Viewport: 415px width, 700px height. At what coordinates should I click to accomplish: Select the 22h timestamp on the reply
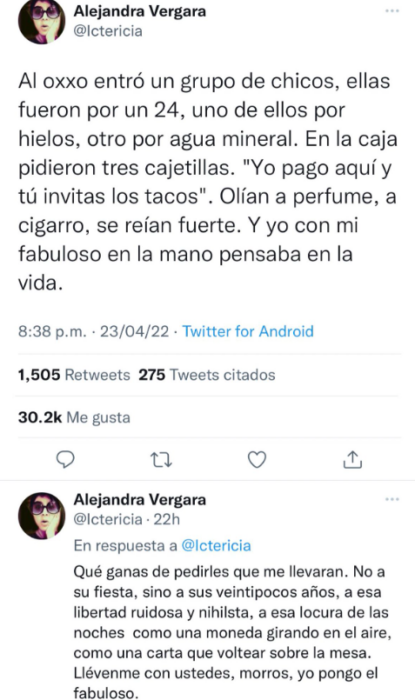166,519
